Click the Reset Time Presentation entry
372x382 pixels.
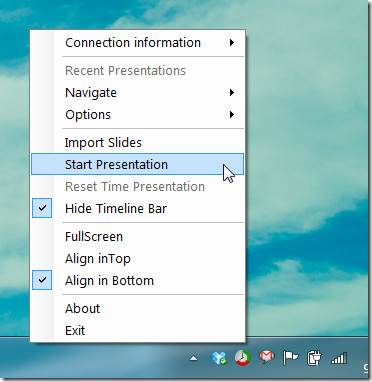(137, 186)
